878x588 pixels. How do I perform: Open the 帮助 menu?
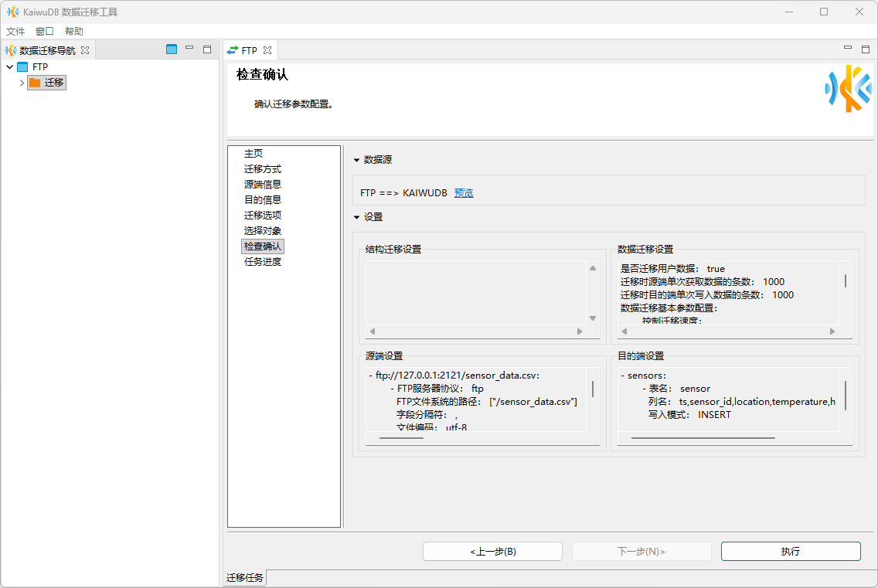click(74, 32)
